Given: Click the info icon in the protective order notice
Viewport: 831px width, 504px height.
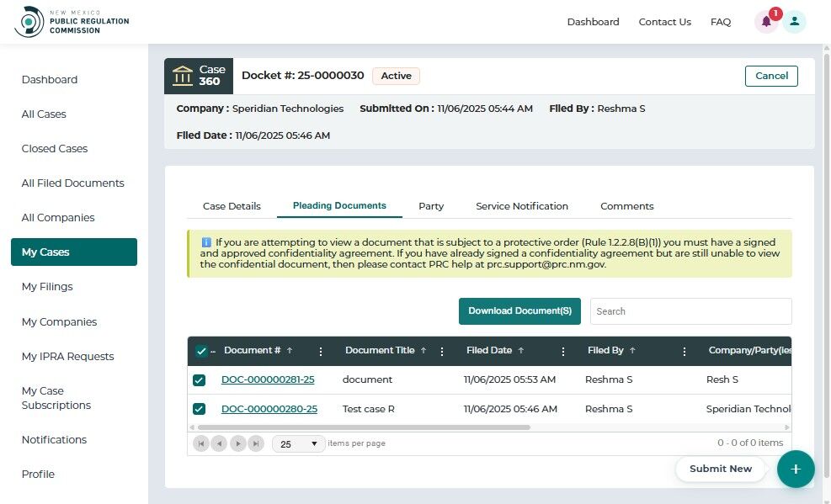Looking at the screenshot, I should click(x=206, y=242).
